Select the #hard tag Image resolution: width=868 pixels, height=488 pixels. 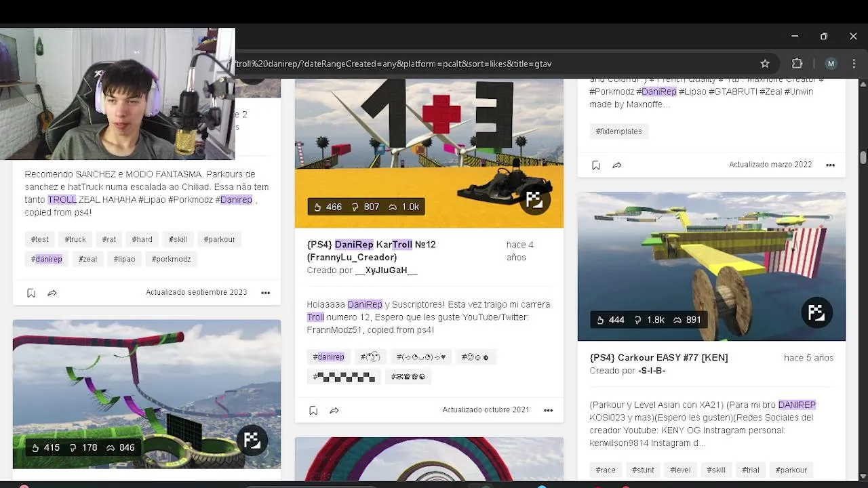[x=142, y=239]
